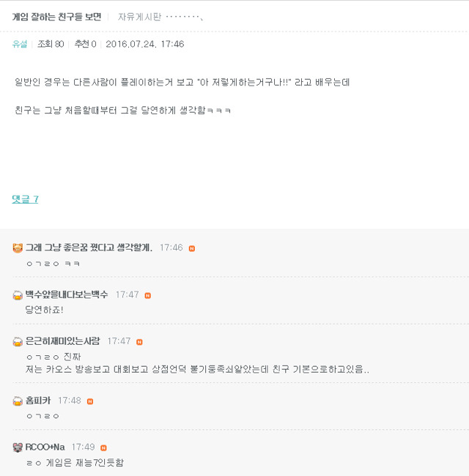The height and width of the screenshot is (476, 469).
Task: Select the username 은근히재미있는사람
Action: click(x=62, y=341)
